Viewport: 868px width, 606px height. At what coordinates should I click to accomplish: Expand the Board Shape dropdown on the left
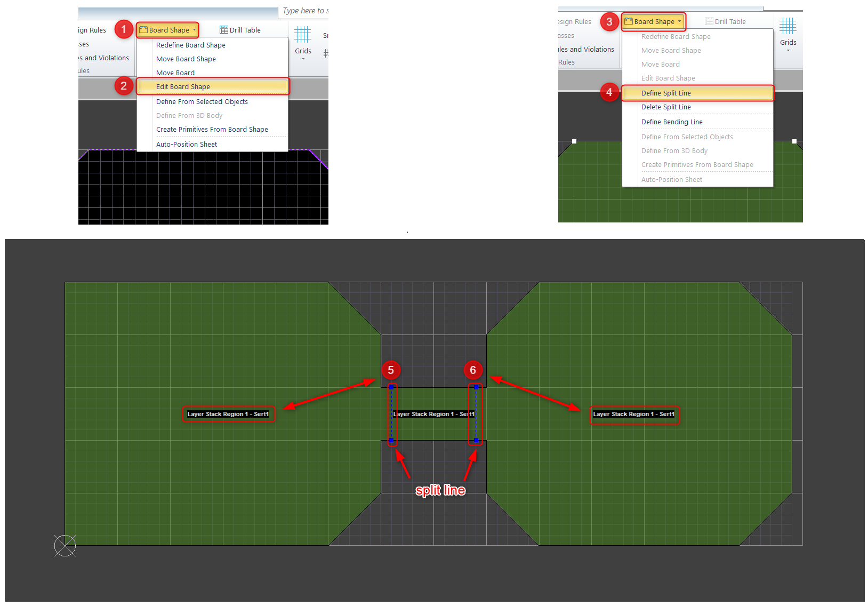pyautogui.click(x=194, y=30)
